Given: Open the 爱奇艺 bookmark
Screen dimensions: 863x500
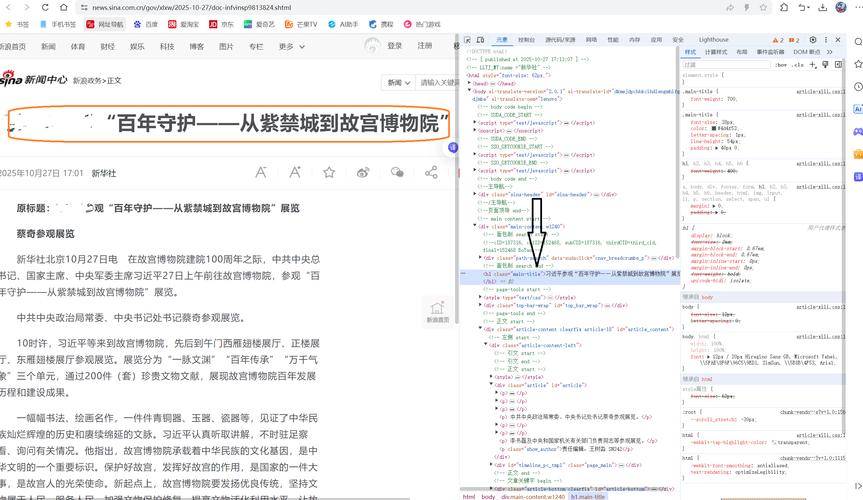Looking at the screenshot, I should 259,24.
